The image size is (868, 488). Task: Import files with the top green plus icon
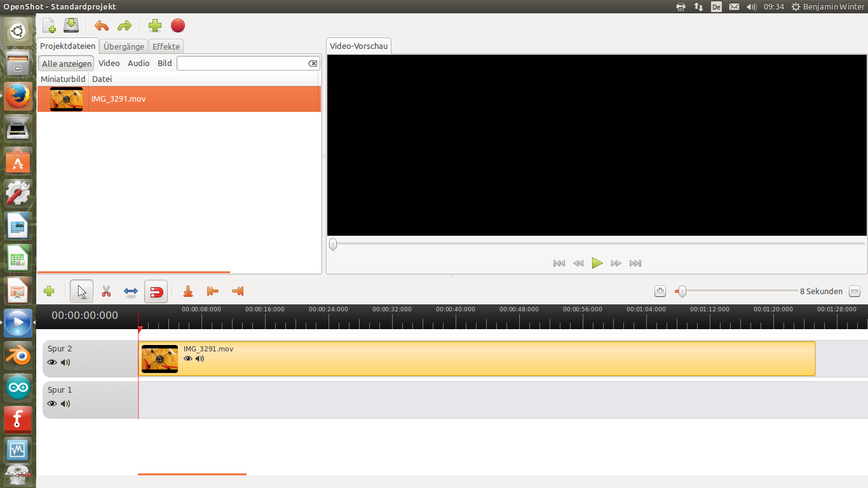coord(155,25)
